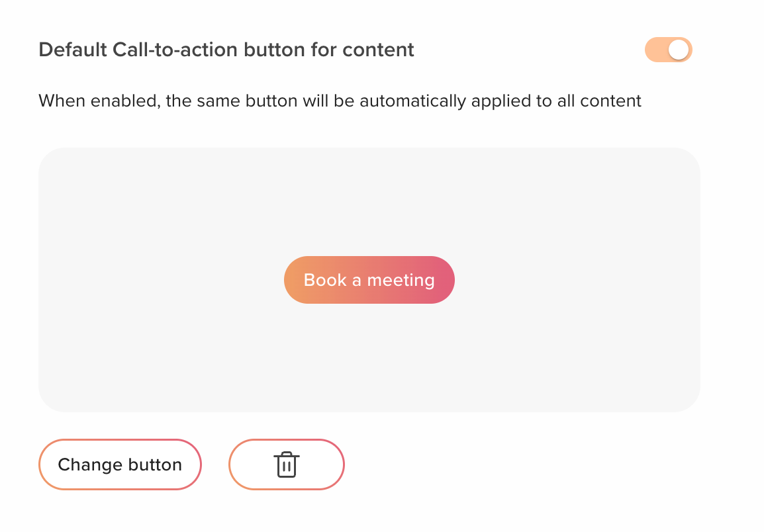Toggle Default Call-to-action button for content
Viewport: 764px width, 532px height.
(x=668, y=50)
